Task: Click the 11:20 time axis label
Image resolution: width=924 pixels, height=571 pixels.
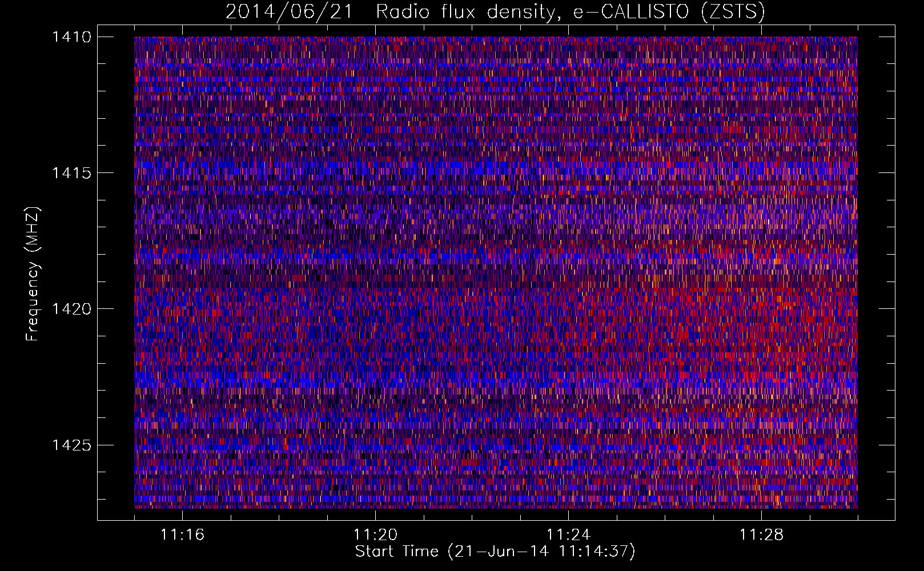Action: [x=375, y=535]
